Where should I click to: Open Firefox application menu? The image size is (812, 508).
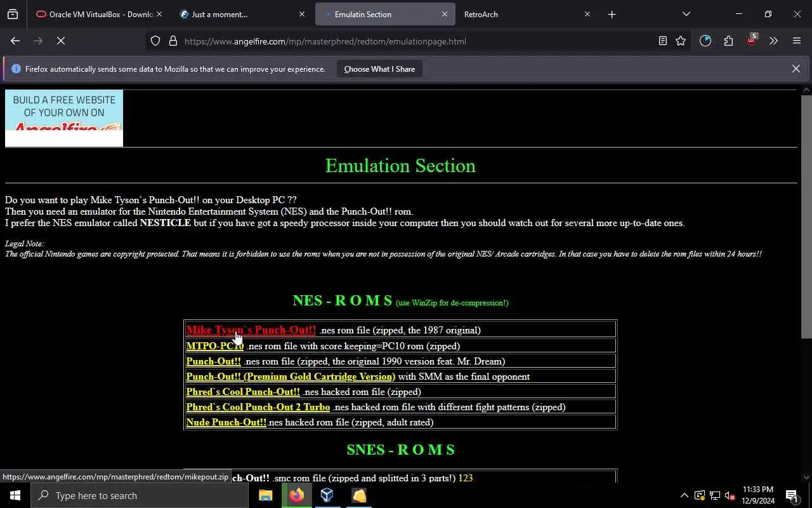point(797,41)
